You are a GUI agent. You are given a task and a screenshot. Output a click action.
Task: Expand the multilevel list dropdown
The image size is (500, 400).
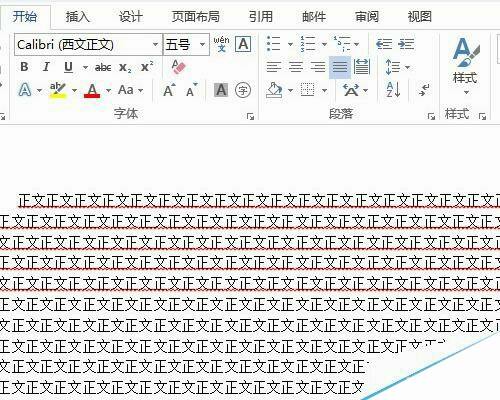click(356, 44)
